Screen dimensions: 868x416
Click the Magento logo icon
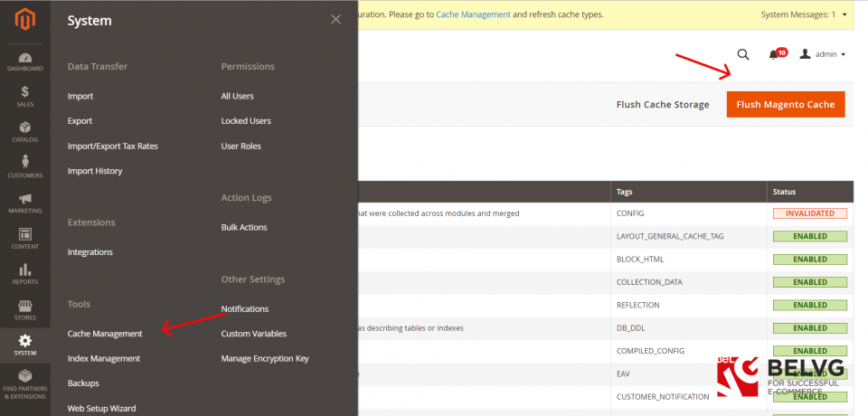(24, 19)
